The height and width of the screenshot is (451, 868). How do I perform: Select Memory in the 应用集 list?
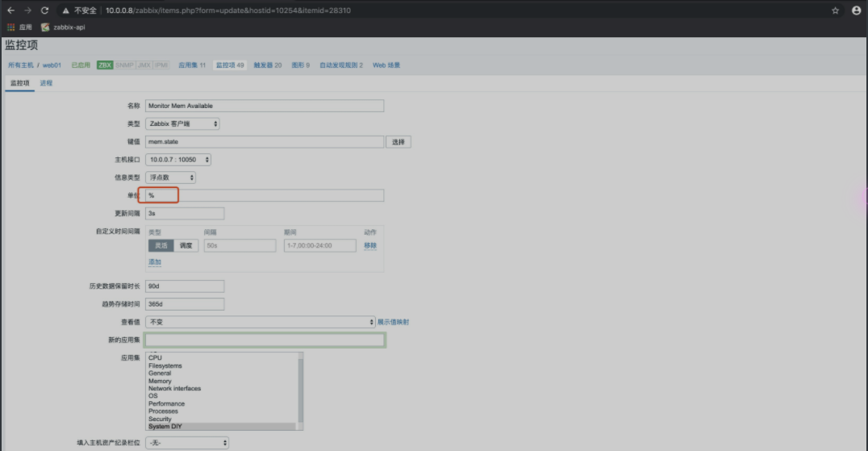(160, 382)
